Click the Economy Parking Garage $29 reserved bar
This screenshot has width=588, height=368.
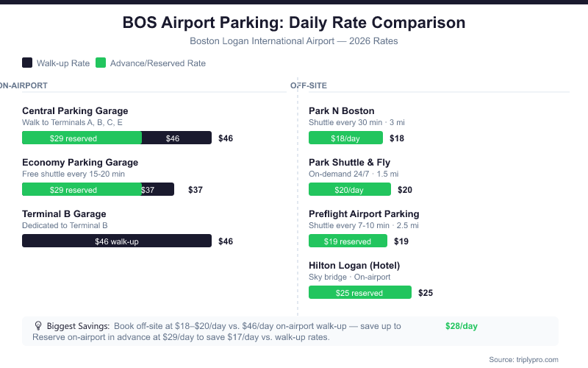point(82,189)
